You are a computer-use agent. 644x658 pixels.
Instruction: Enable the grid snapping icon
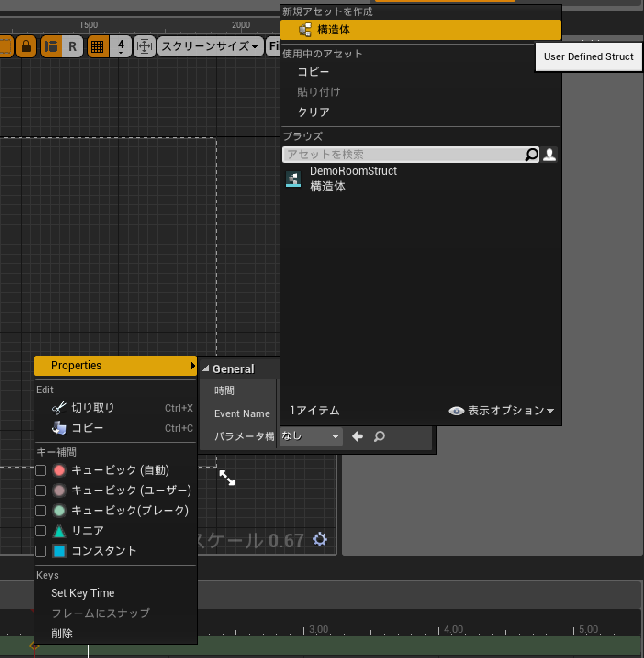coord(97,46)
